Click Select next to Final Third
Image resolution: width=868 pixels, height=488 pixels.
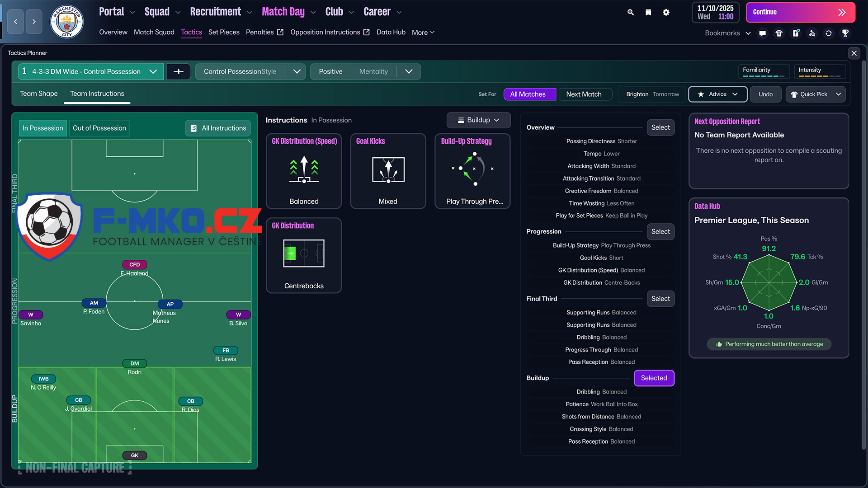(660, 299)
